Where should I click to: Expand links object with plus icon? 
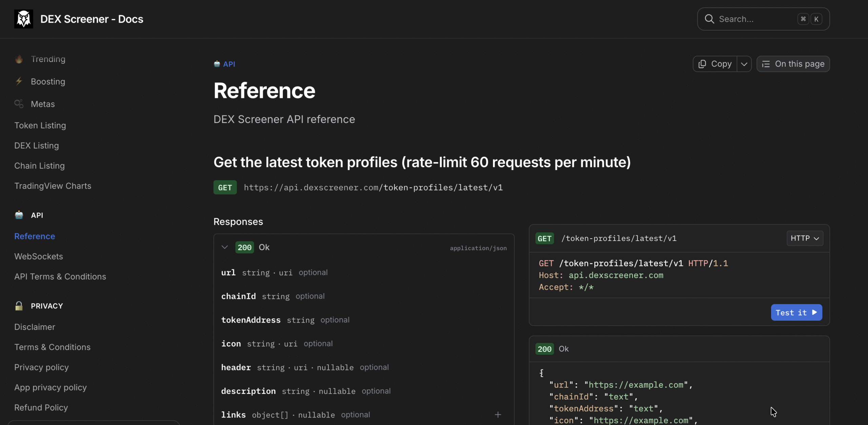pos(498,414)
